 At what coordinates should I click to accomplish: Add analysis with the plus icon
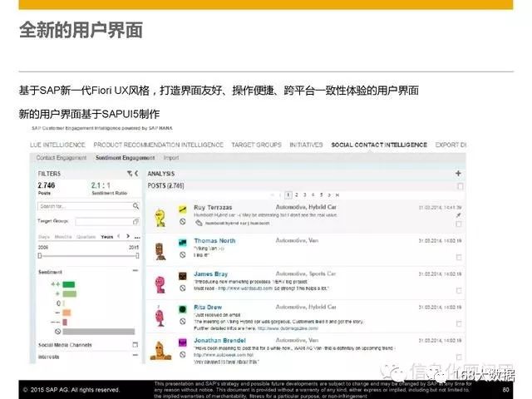(458, 174)
